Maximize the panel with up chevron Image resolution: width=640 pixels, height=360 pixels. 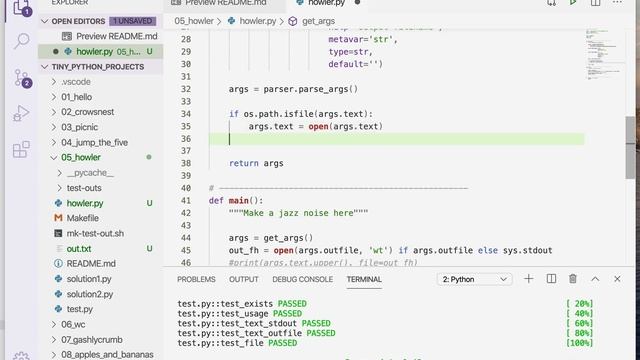click(595, 279)
